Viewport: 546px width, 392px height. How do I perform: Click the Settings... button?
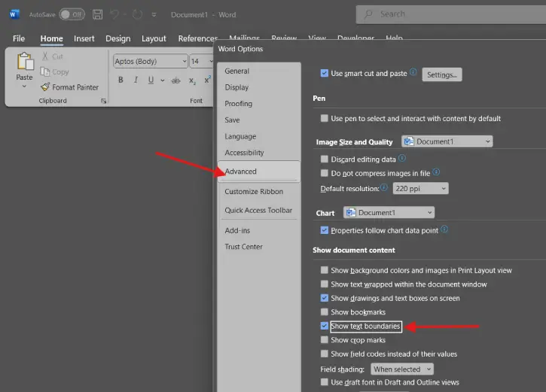point(442,74)
